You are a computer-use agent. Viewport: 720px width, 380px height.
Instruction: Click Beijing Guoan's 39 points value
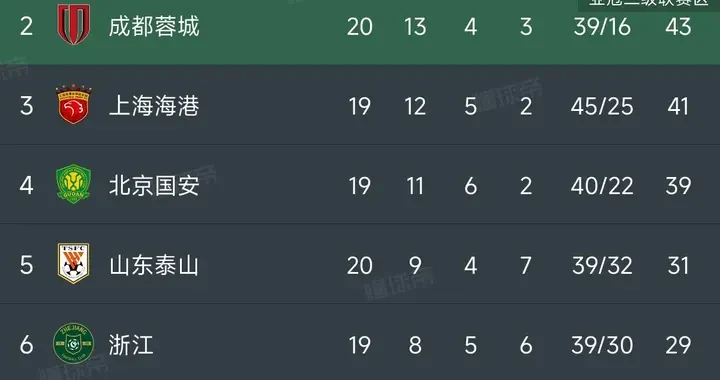678,186
